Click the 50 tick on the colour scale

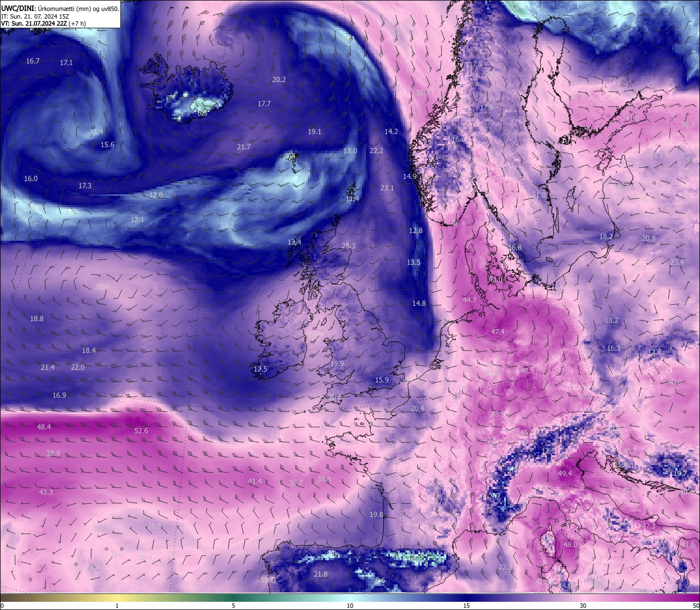[696, 606]
